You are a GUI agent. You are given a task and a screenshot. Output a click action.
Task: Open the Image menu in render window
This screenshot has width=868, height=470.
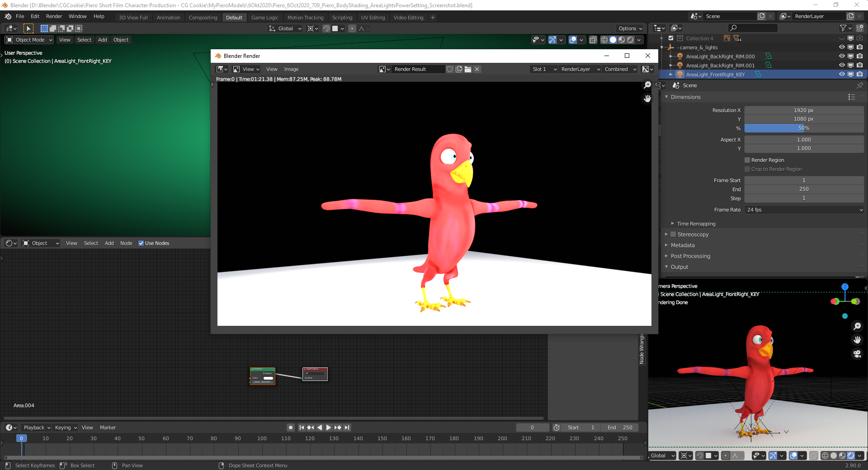291,69
